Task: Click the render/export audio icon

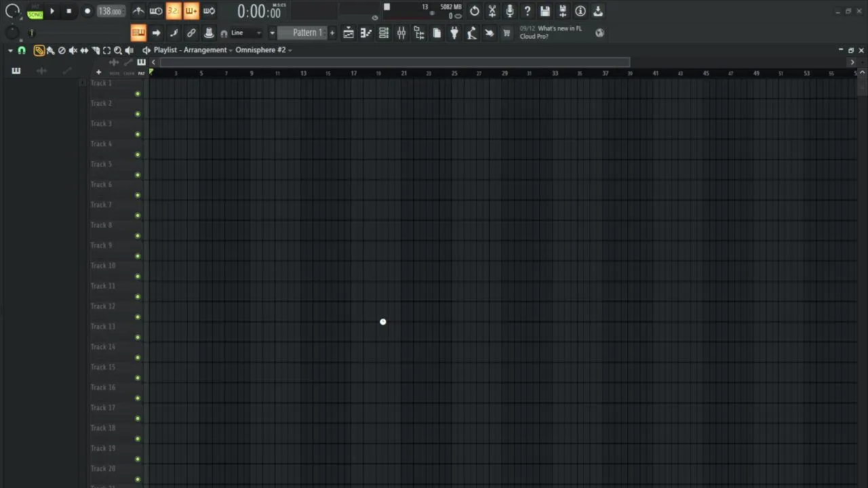Action: [x=563, y=11]
